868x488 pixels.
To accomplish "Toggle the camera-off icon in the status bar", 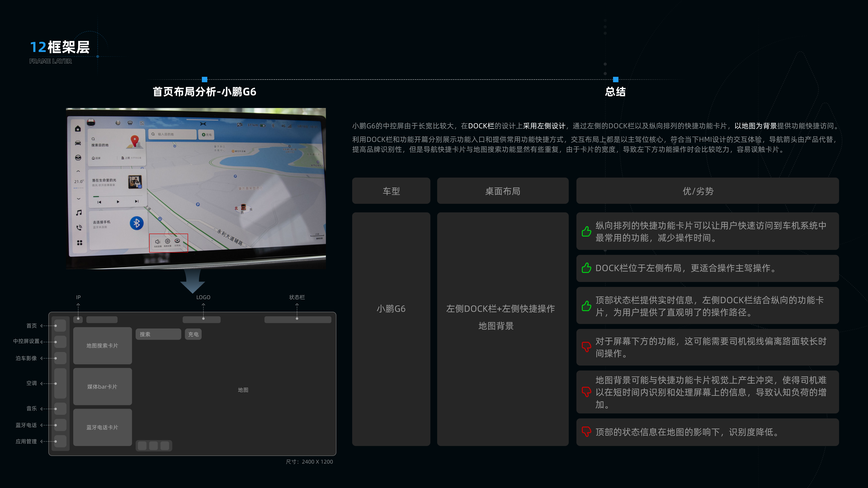I will coord(239,125).
